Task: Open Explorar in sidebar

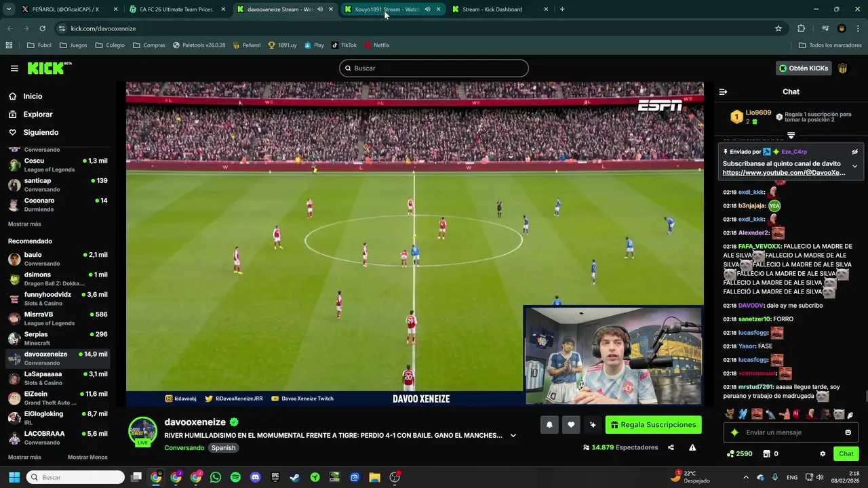Action: pyautogui.click(x=31, y=115)
